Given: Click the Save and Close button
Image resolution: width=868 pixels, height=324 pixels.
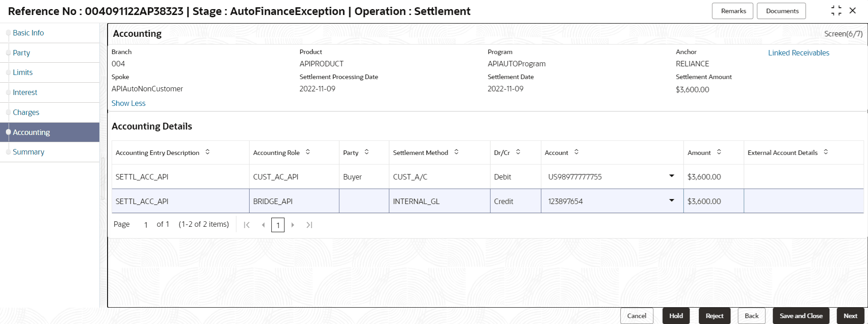Looking at the screenshot, I should [801, 316].
